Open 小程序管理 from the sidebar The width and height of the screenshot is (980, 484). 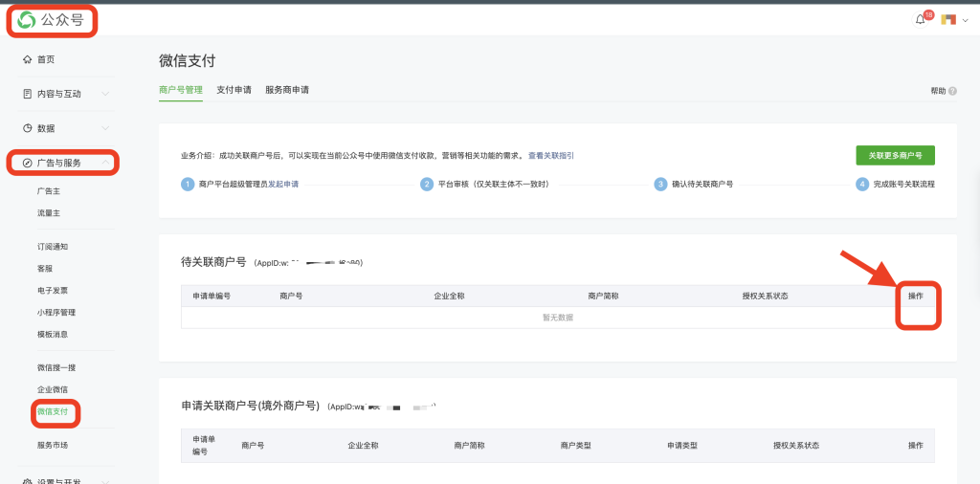pyautogui.click(x=56, y=312)
